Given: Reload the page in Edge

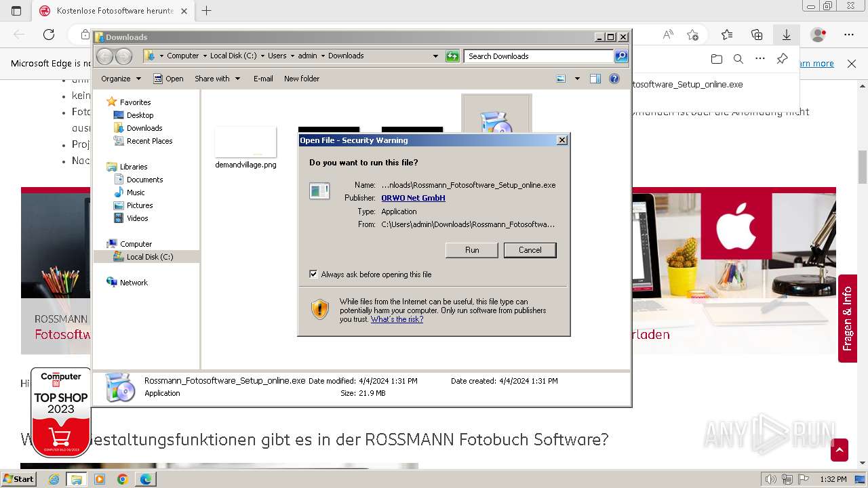Looking at the screenshot, I should (x=49, y=35).
